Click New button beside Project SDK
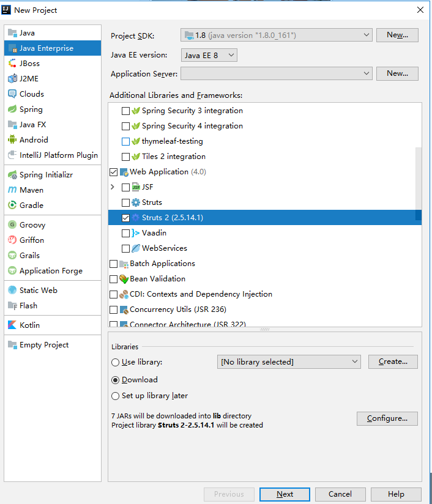 coord(397,35)
